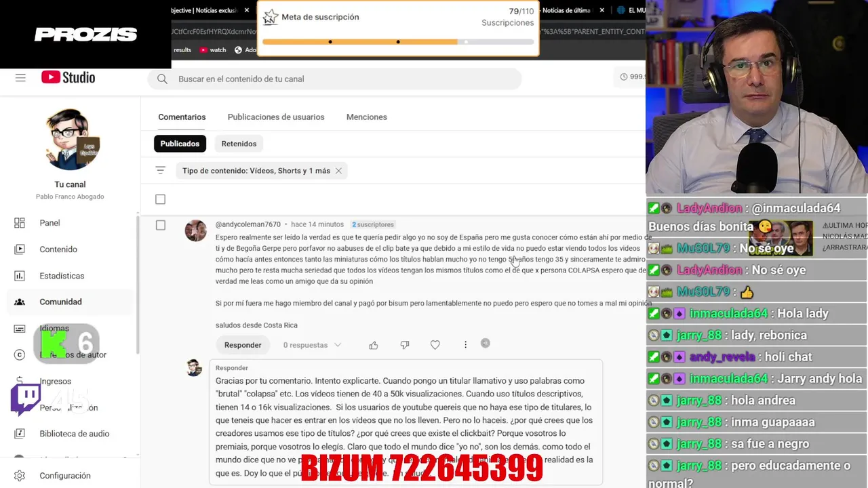Image resolution: width=868 pixels, height=488 pixels.
Task: Click the YouTube Studio logo
Action: tap(68, 77)
